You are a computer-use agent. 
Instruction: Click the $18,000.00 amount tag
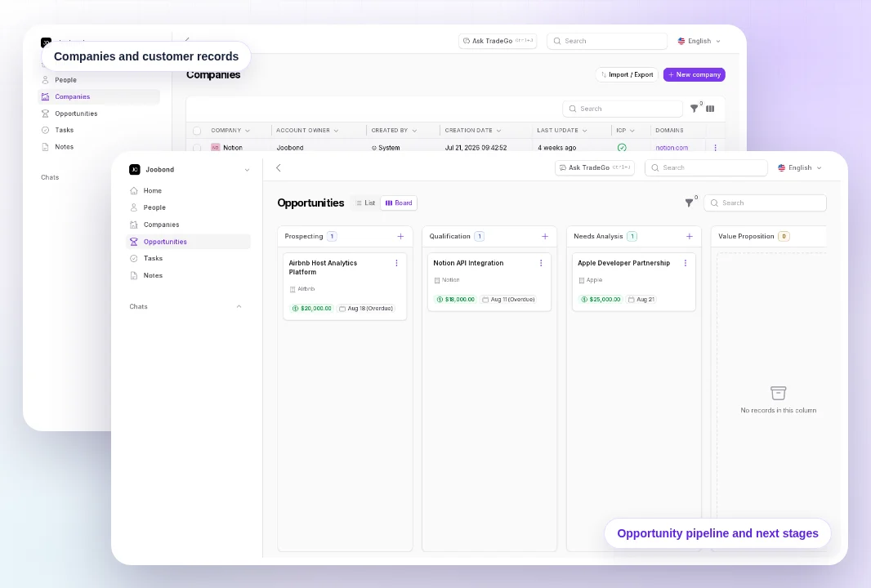point(455,300)
